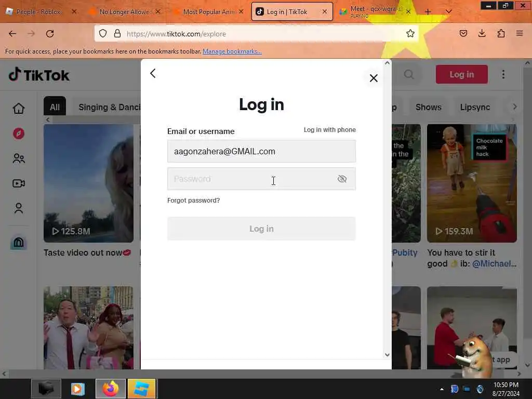Bookmark page with star icon

tap(410, 34)
